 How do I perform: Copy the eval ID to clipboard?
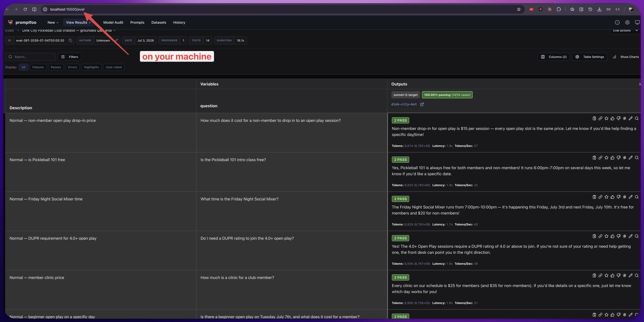pos(71,40)
